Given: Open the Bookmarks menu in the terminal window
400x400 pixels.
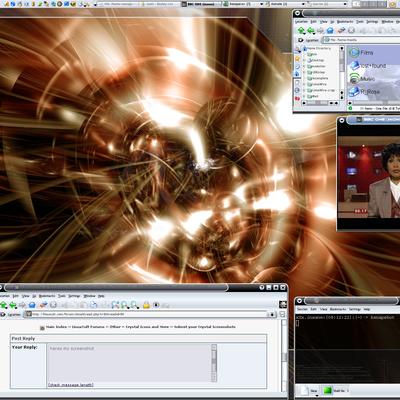Looking at the screenshot, I should tap(337, 309).
